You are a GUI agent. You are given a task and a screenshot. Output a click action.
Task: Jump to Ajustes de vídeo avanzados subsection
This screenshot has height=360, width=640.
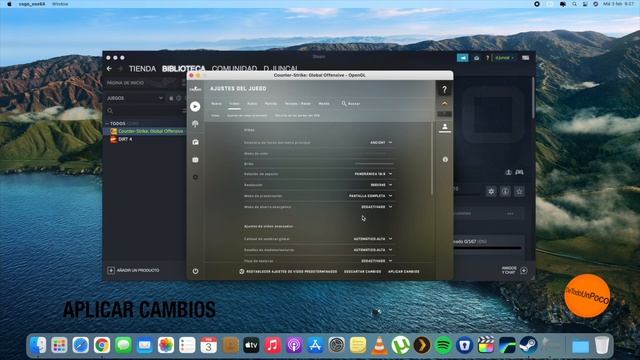(247, 116)
